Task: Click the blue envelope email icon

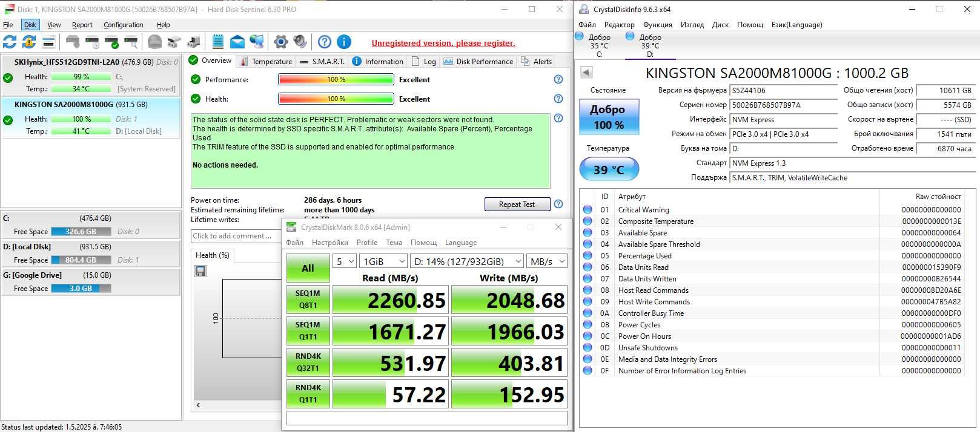Action: 237,42
